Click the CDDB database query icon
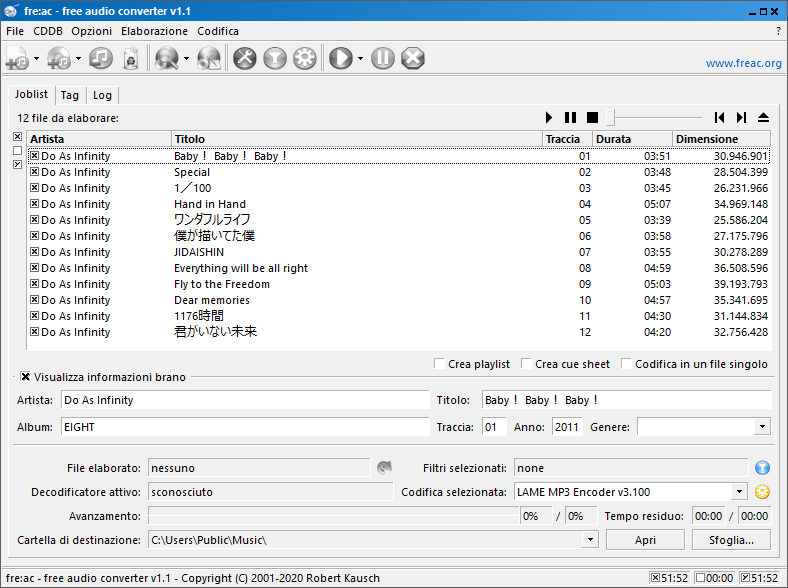788x588 pixels. click(x=166, y=59)
